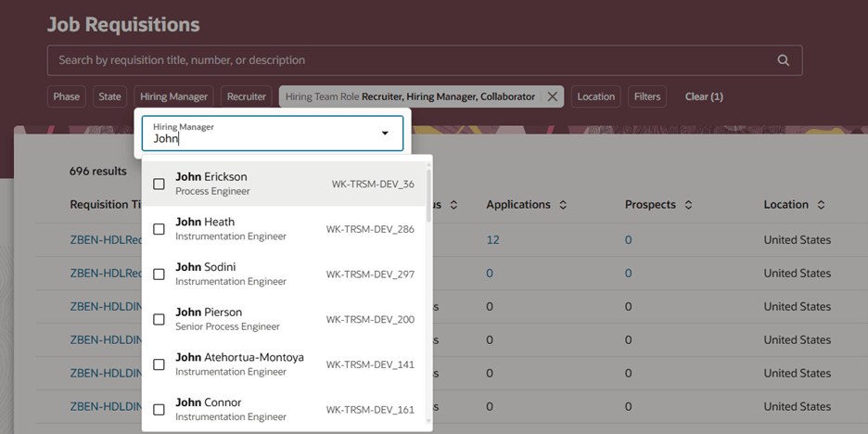Click the 696 results count

[x=98, y=171]
